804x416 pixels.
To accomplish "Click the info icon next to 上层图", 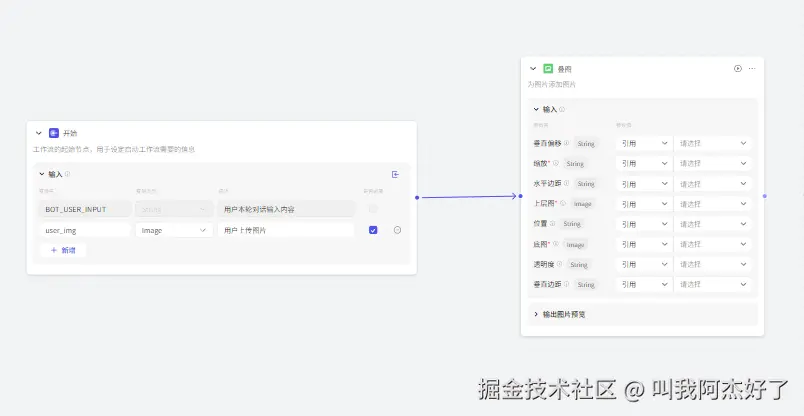I will pyautogui.click(x=562, y=203).
